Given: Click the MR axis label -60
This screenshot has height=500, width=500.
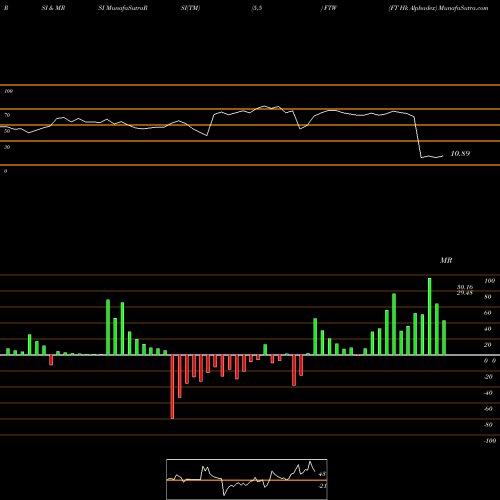Looking at the screenshot, I should (x=488, y=409).
